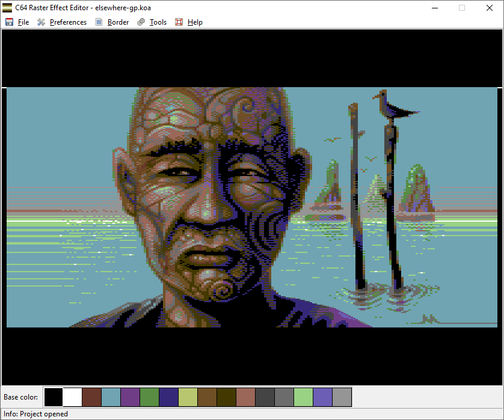Pick the light red base color
This screenshot has height=420, width=504.
pyautogui.click(x=245, y=397)
